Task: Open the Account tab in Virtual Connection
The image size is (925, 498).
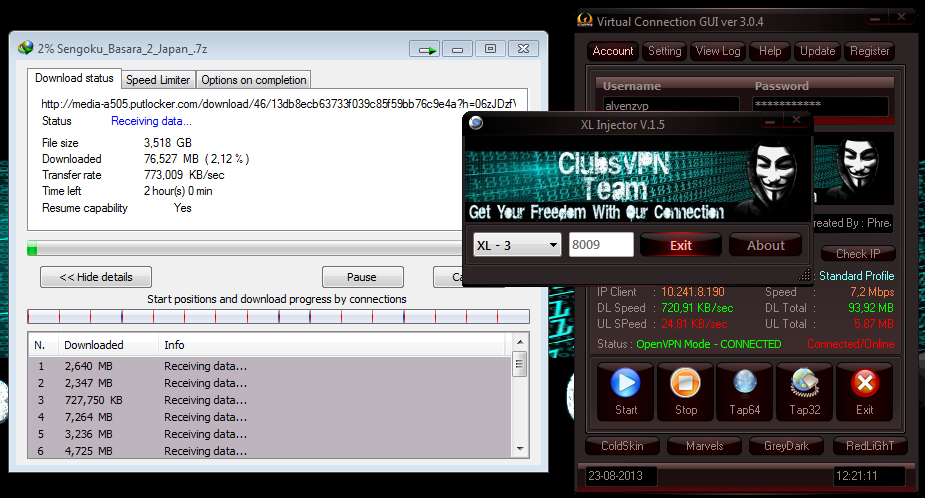Action: coord(613,51)
